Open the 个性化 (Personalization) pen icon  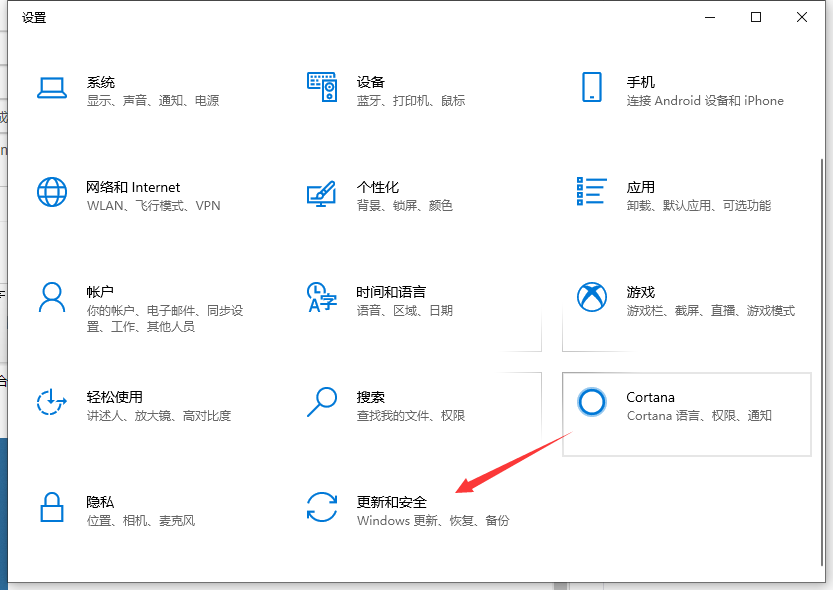[x=322, y=193]
